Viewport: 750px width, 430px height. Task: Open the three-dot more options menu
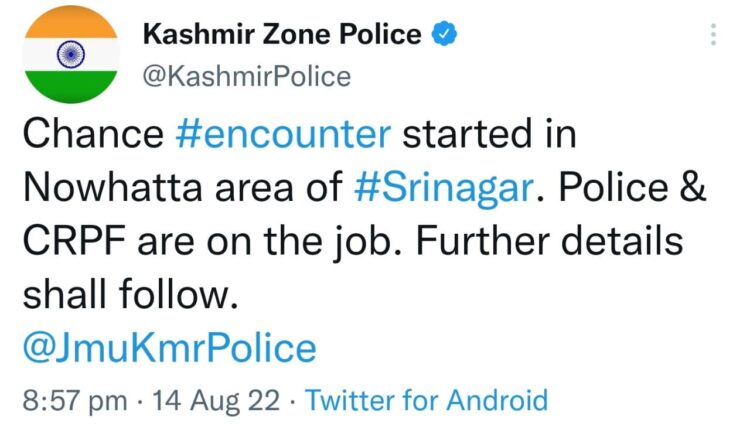point(713,35)
